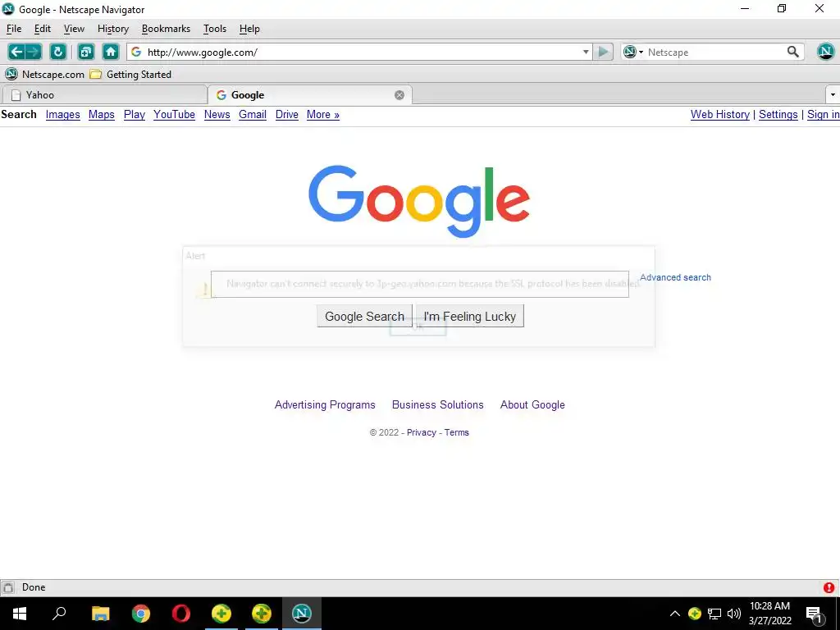The width and height of the screenshot is (840, 630).
Task: Click the Google favicon in address bar
Action: (136, 52)
